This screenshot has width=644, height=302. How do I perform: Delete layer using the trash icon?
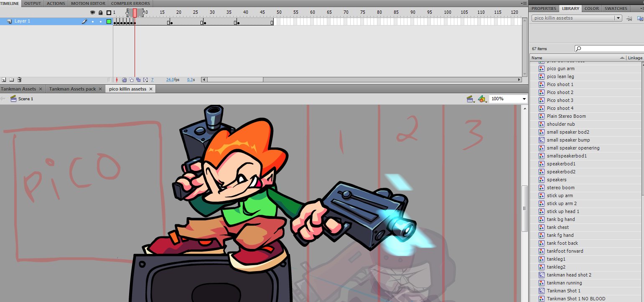[x=19, y=80]
